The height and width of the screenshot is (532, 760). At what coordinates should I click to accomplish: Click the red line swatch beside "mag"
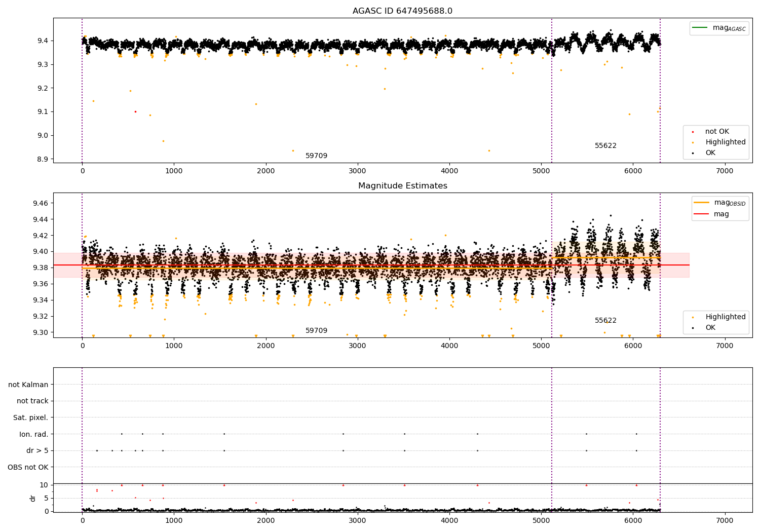point(702,214)
